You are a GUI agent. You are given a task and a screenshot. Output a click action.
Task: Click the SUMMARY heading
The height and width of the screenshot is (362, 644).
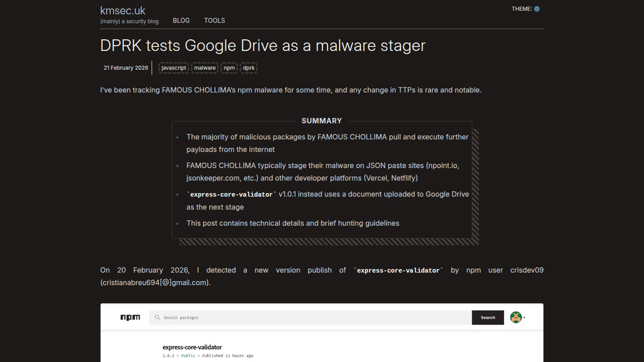coord(321,121)
